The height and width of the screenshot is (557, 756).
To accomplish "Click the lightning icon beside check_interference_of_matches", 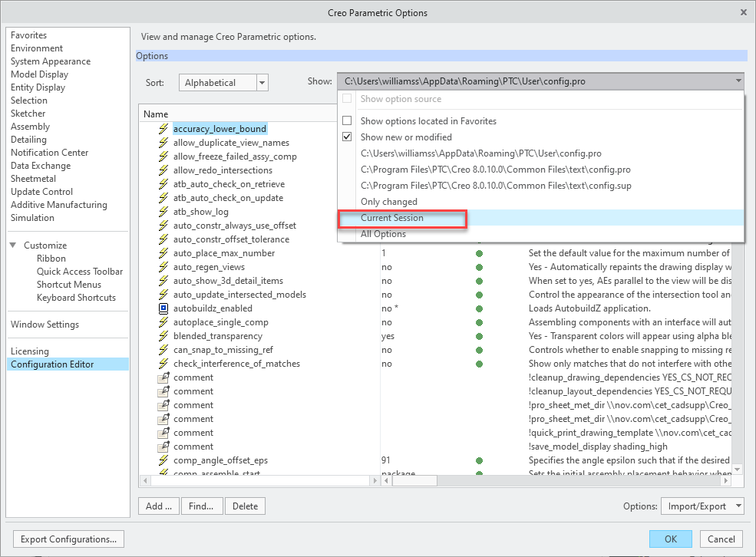I will pyautogui.click(x=163, y=364).
